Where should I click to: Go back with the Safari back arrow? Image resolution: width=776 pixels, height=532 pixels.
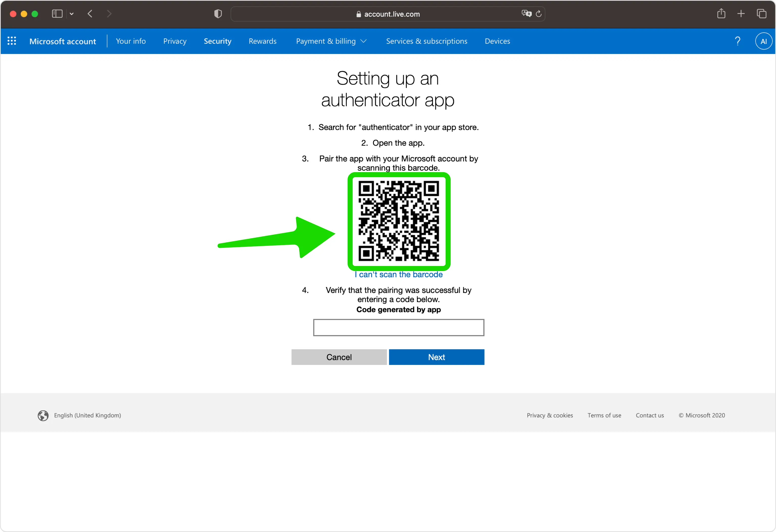click(x=90, y=14)
